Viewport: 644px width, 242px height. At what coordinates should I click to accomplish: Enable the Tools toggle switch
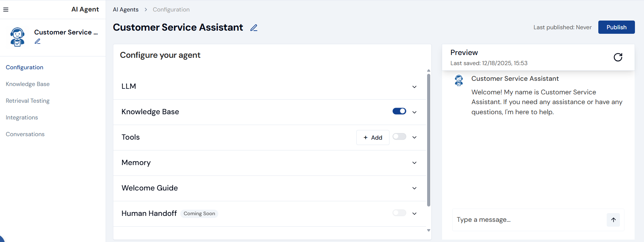point(399,136)
